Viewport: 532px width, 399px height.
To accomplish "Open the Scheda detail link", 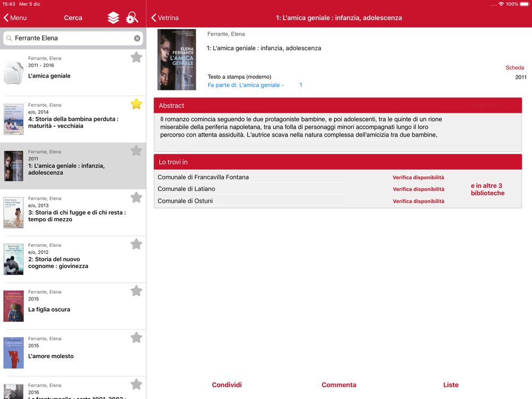I will click(514, 68).
